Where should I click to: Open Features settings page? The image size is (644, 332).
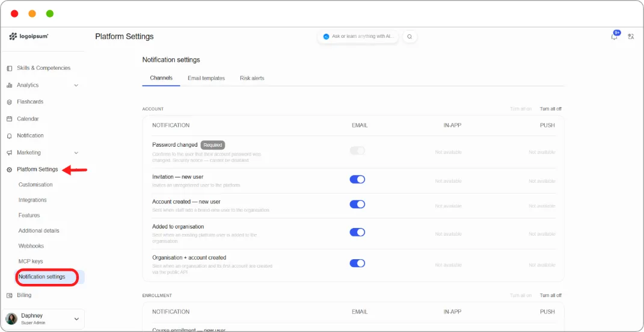[29, 215]
